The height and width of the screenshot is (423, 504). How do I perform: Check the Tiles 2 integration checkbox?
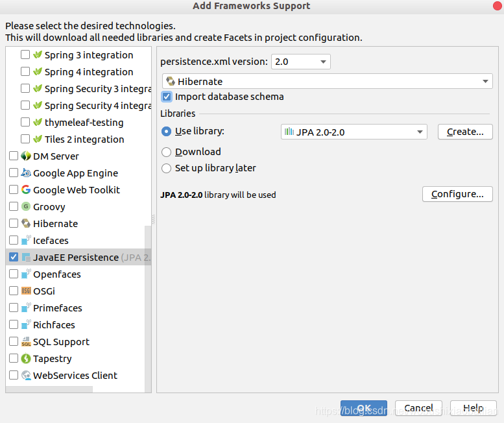tap(25, 139)
